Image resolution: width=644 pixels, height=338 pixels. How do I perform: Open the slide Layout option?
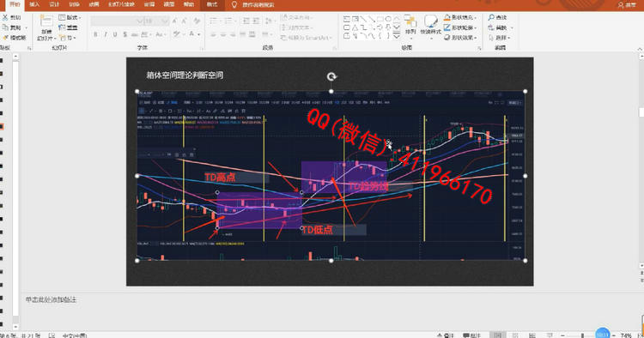point(70,17)
